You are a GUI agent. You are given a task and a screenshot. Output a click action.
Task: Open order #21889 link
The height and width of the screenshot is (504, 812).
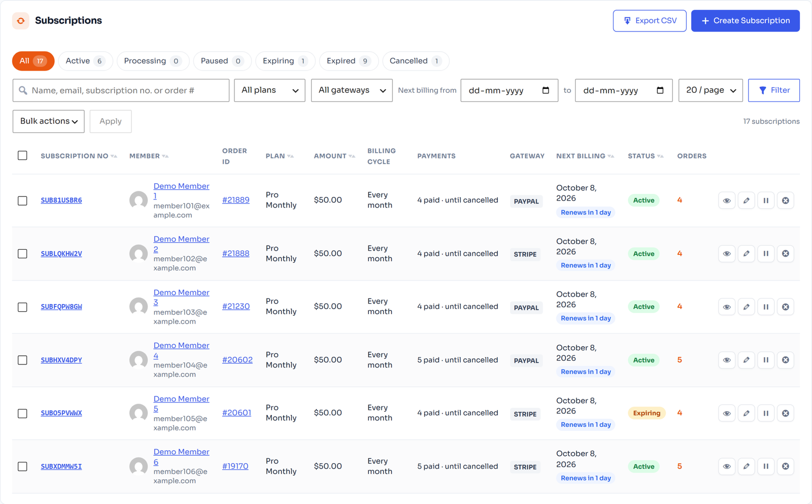coord(236,200)
